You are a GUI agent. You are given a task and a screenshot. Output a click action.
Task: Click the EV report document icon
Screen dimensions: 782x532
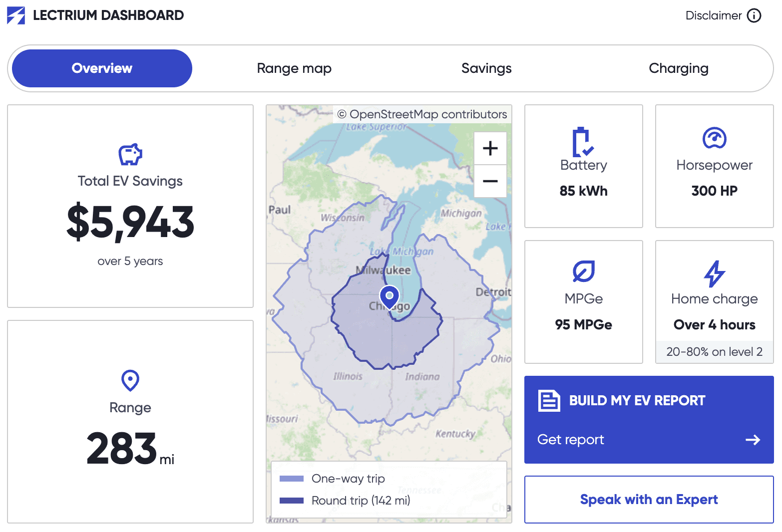point(549,400)
